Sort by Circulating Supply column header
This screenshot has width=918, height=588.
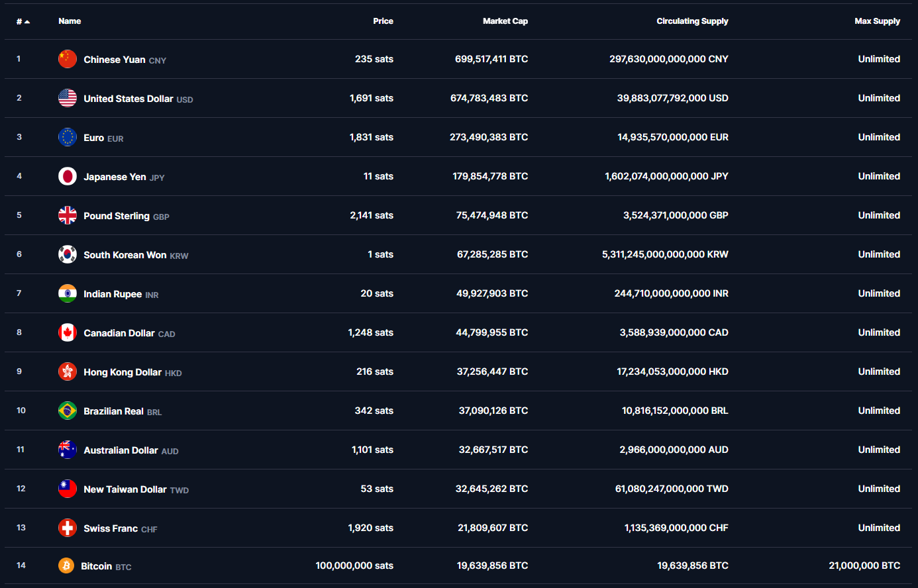point(692,21)
